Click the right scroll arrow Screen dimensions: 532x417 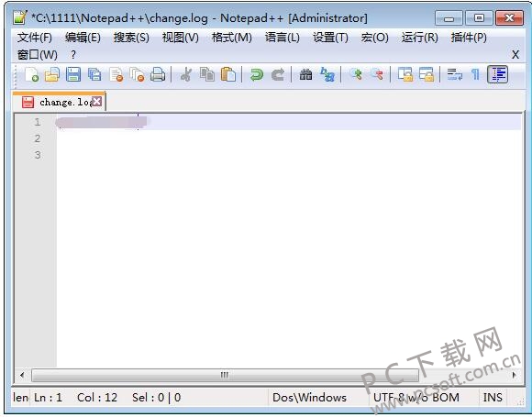(514, 375)
